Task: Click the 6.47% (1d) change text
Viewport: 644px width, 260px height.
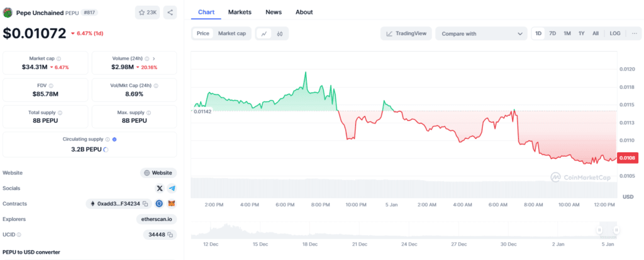Action: (x=89, y=33)
